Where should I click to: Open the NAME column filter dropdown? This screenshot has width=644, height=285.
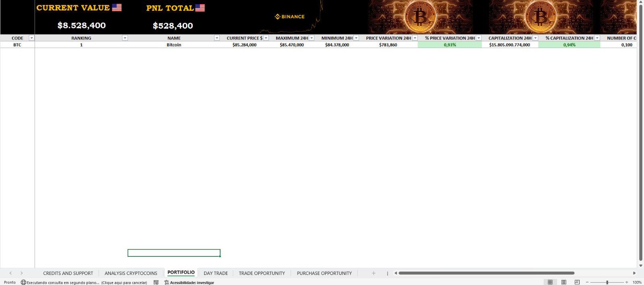[217, 38]
